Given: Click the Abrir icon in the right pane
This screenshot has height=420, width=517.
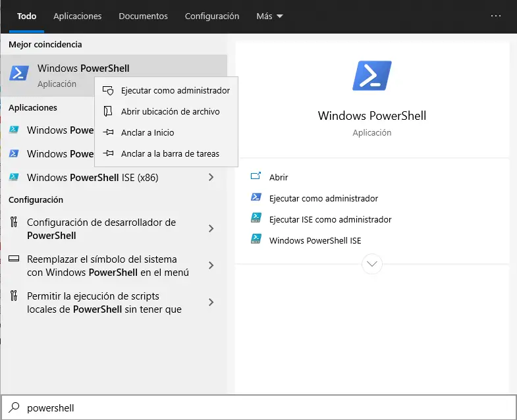Looking at the screenshot, I should 256,177.
